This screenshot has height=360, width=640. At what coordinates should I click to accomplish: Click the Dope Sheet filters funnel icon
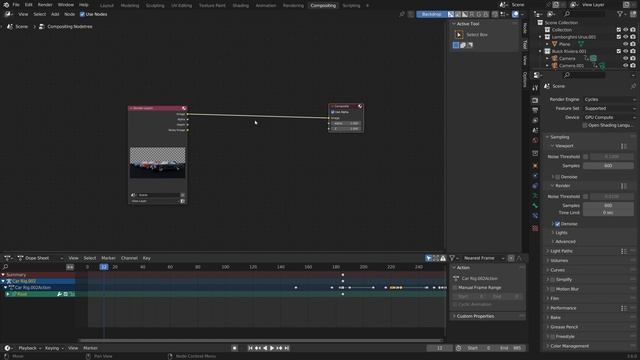452,258
